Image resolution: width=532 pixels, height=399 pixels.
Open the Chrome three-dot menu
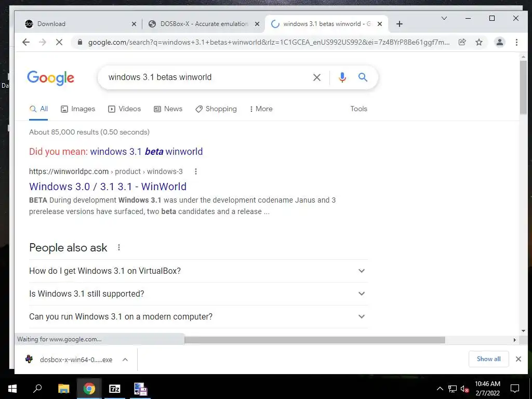pos(516,42)
